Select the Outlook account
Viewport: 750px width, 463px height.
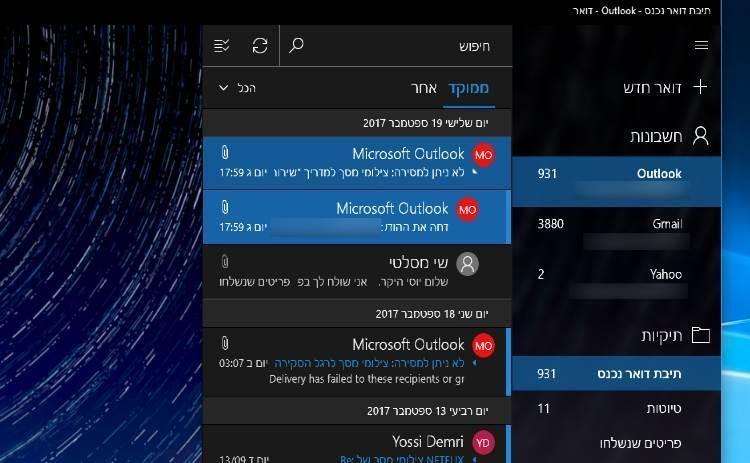tap(617, 181)
